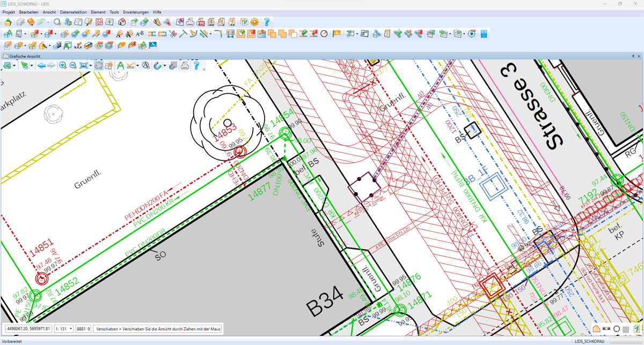This screenshot has height=345, width=644.
Task: Click the green A text tool icon
Action: point(120,65)
